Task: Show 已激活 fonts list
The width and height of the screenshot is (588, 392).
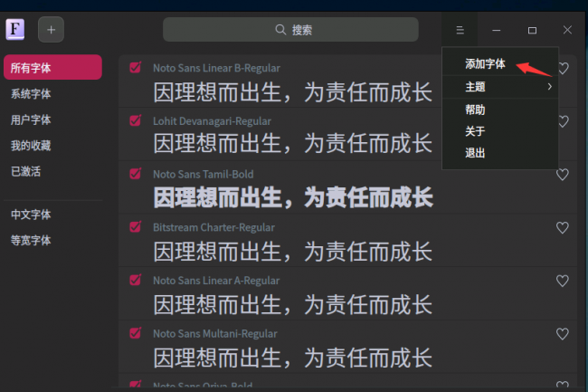Action: pos(26,171)
